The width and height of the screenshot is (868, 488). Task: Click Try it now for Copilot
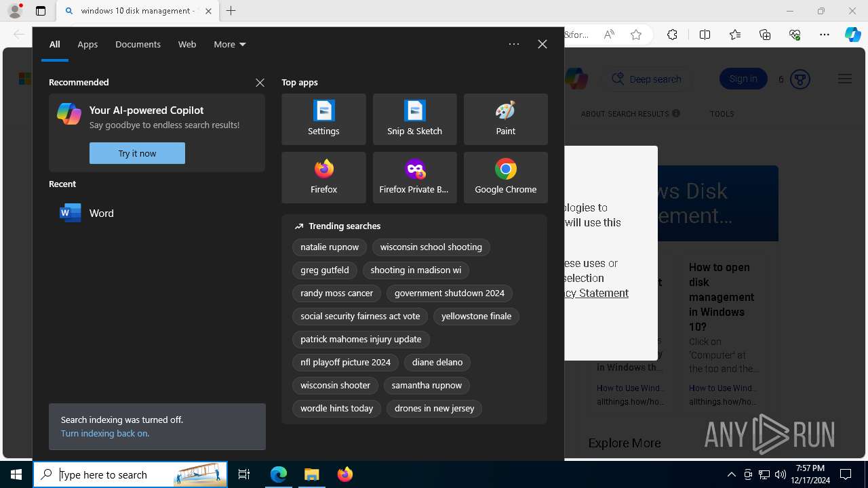tap(137, 153)
